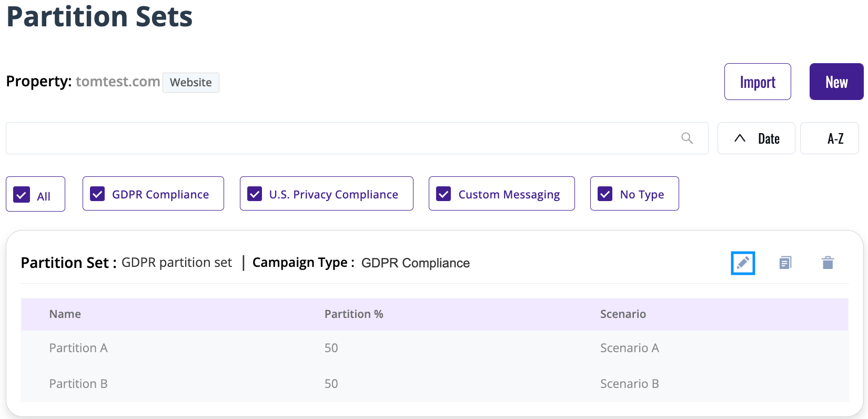Delete the GDPR partition set via trash icon

(x=827, y=263)
